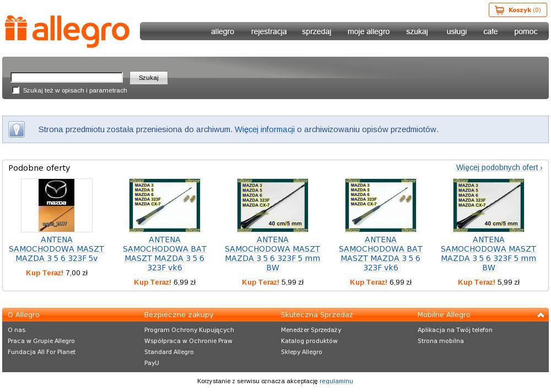Click the Allegro gift logo
551x392 pixels.
point(67,31)
